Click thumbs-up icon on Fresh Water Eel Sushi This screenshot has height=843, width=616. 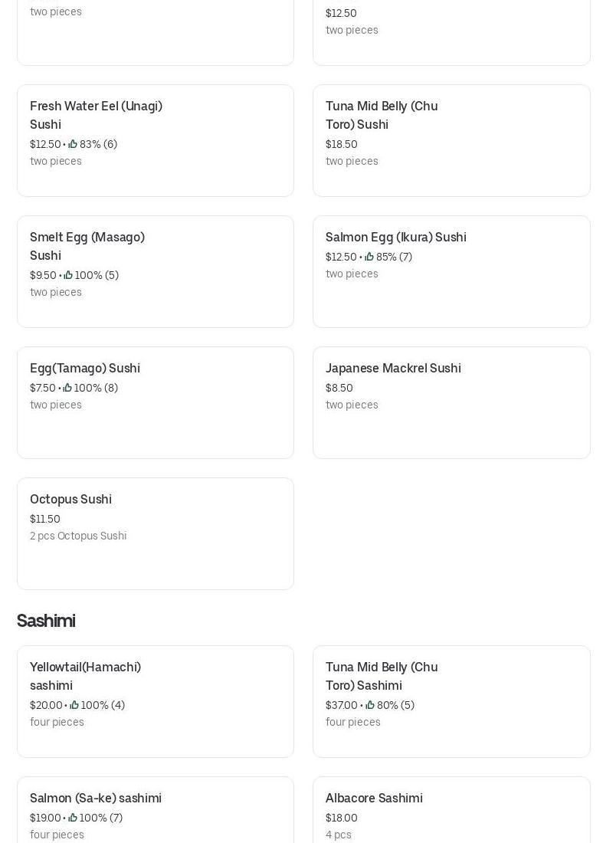pyautogui.click(x=73, y=144)
